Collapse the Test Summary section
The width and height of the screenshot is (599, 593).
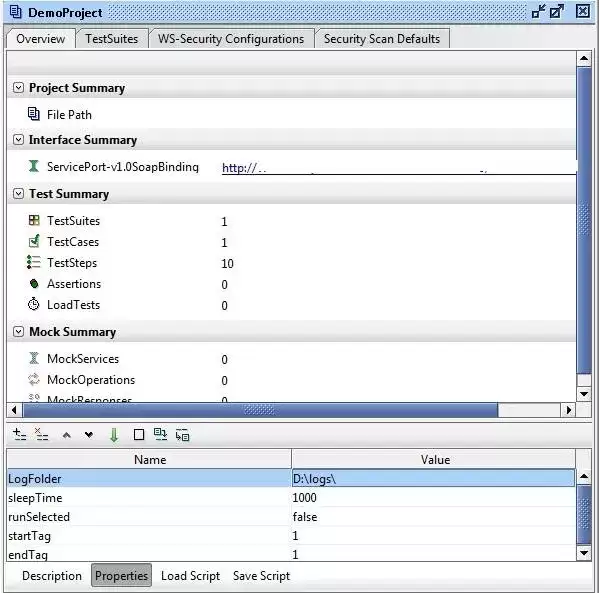click(18, 194)
